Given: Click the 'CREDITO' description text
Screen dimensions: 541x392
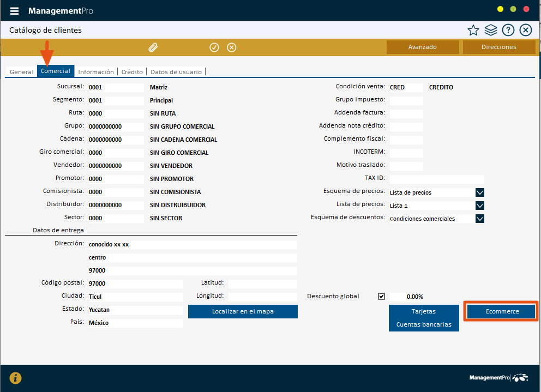Looking at the screenshot, I should coord(441,87).
